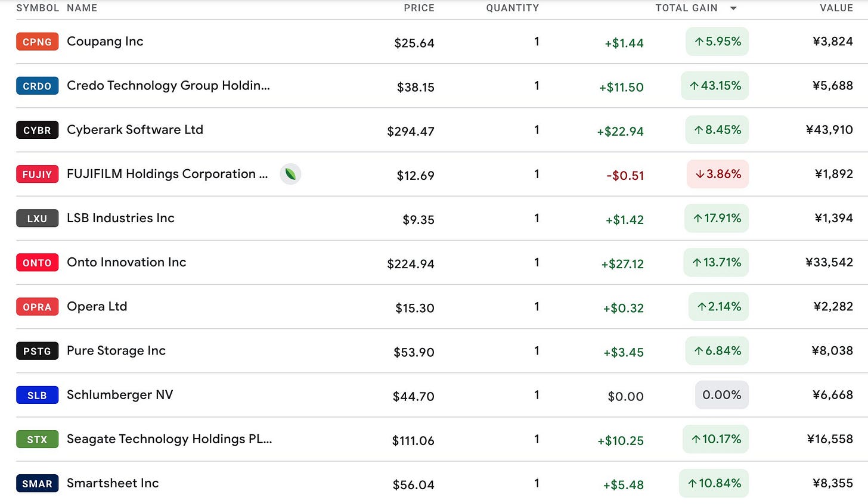
Task: Open Cyberark Software Ltd name
Action: pos(135,130)
